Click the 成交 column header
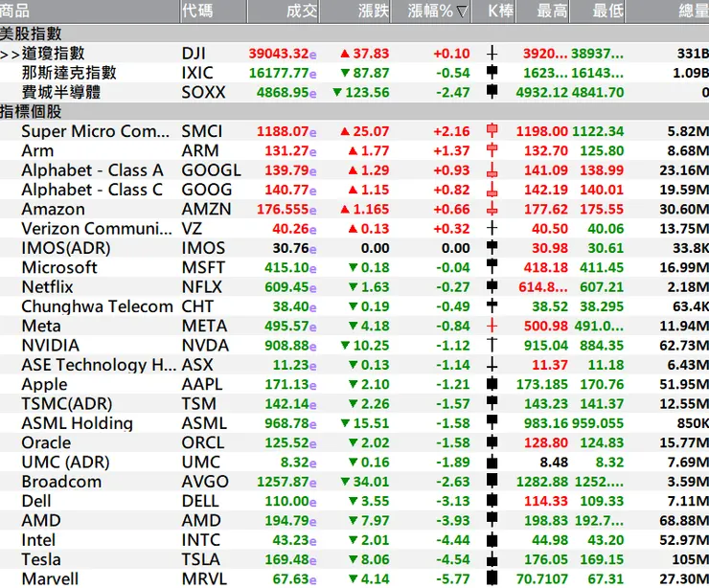The width and height of the screenshot is (709, 588). pos(284,11)
